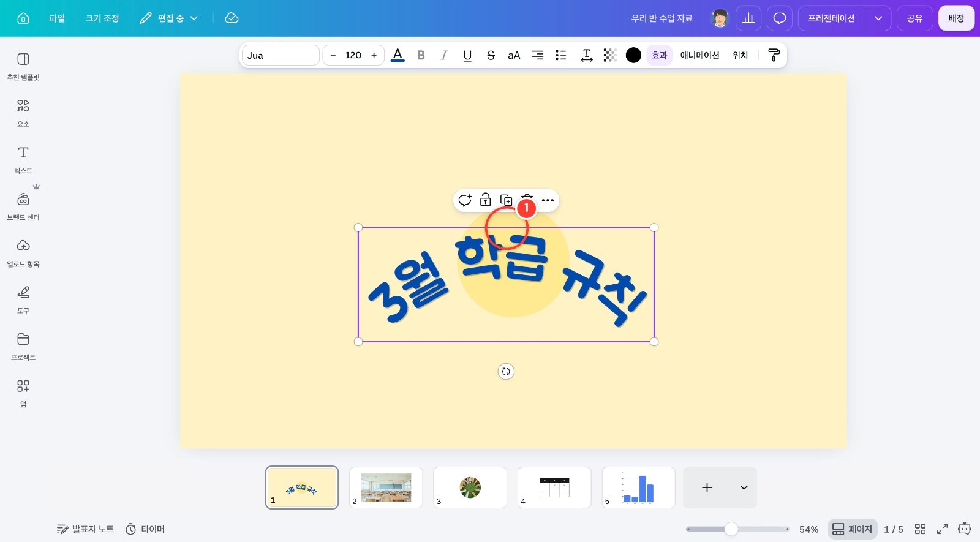Viewport: 980px width, 542px height.
Task: Click the text color A icon
Action: coord(398,55)
